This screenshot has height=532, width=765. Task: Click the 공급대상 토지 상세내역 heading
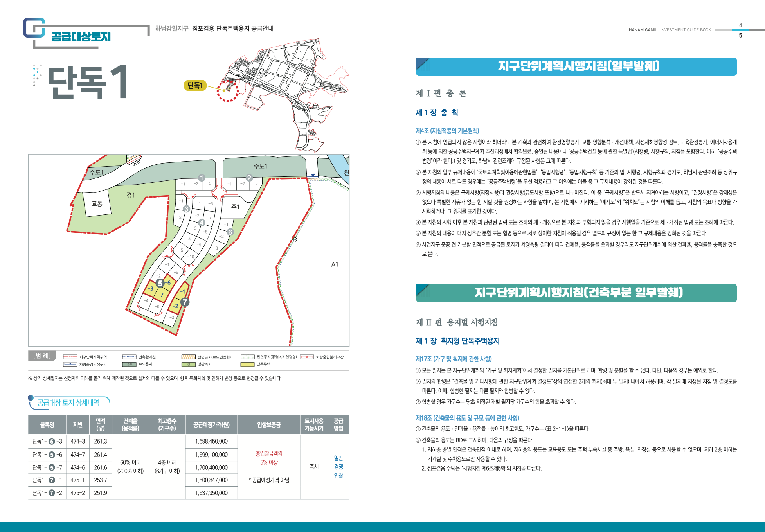coord(68,403)
